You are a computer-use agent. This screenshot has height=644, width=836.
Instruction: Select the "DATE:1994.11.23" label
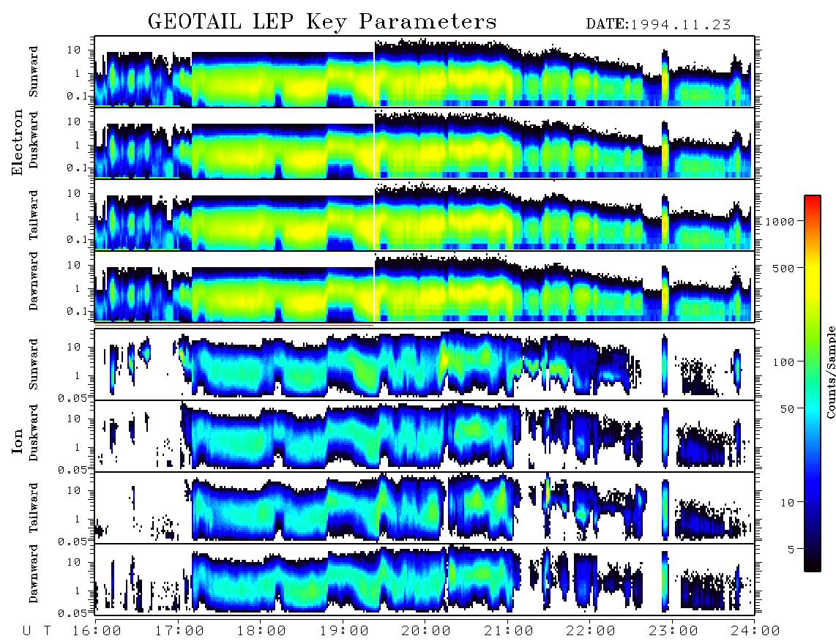click(x=658, y=25)
